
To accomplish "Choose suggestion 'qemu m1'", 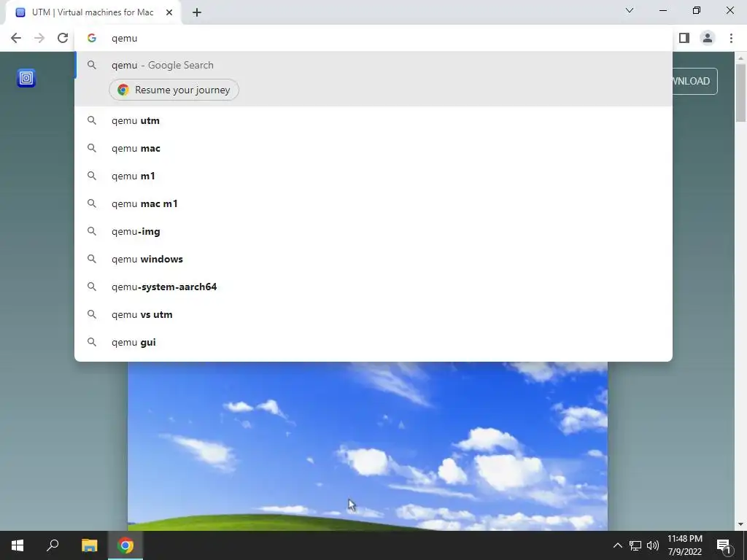I will 373,176.
